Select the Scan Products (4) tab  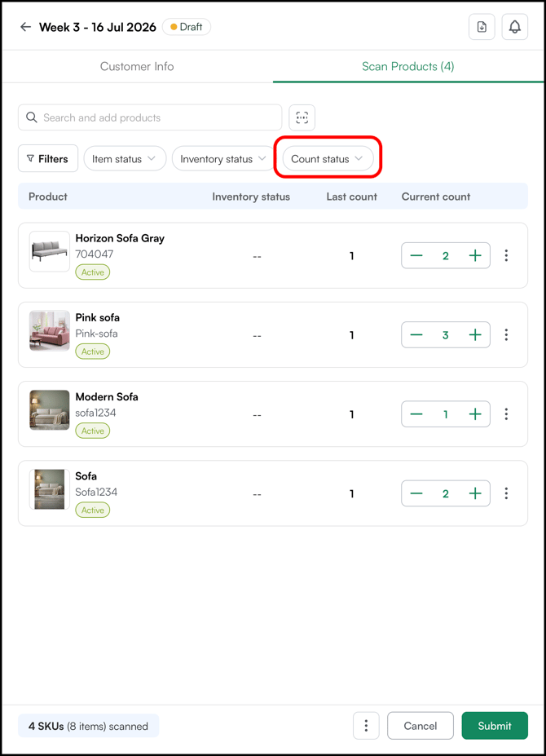click(x=408, y=67)
